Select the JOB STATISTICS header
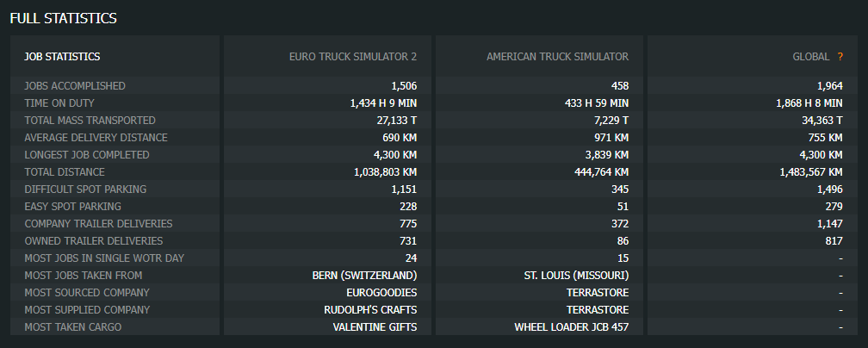868x348 pixels. [62, 57]
